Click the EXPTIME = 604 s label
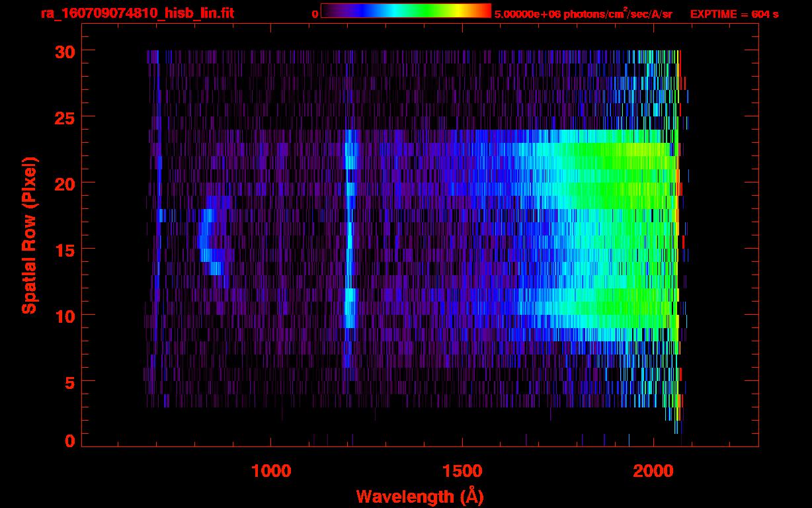This screenshot has width=812, height=508. click(735, 14)
